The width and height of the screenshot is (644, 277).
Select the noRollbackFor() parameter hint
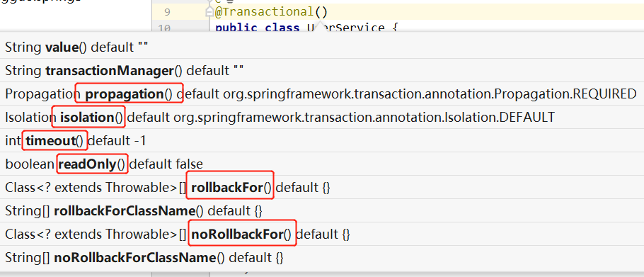click(241, 234)
